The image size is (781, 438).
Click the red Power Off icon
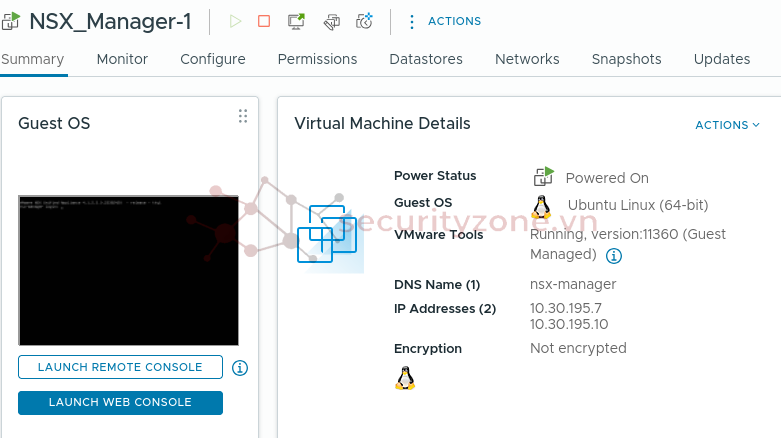264,21
